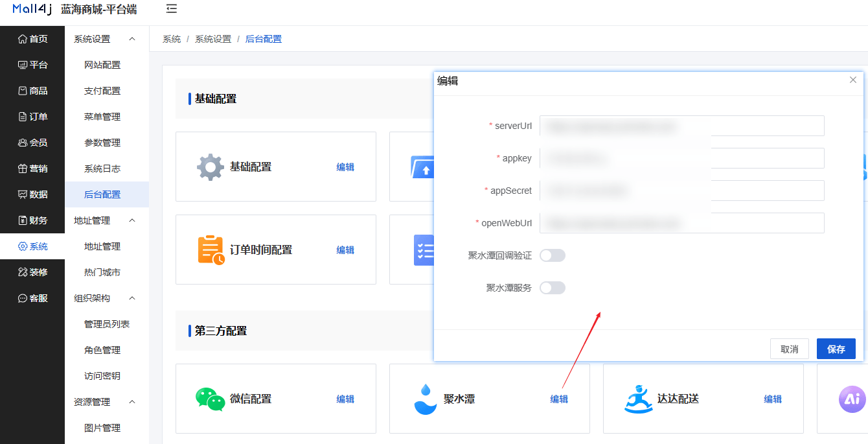Toggle the 聚水潭回调验证 switch

point(553,255)
